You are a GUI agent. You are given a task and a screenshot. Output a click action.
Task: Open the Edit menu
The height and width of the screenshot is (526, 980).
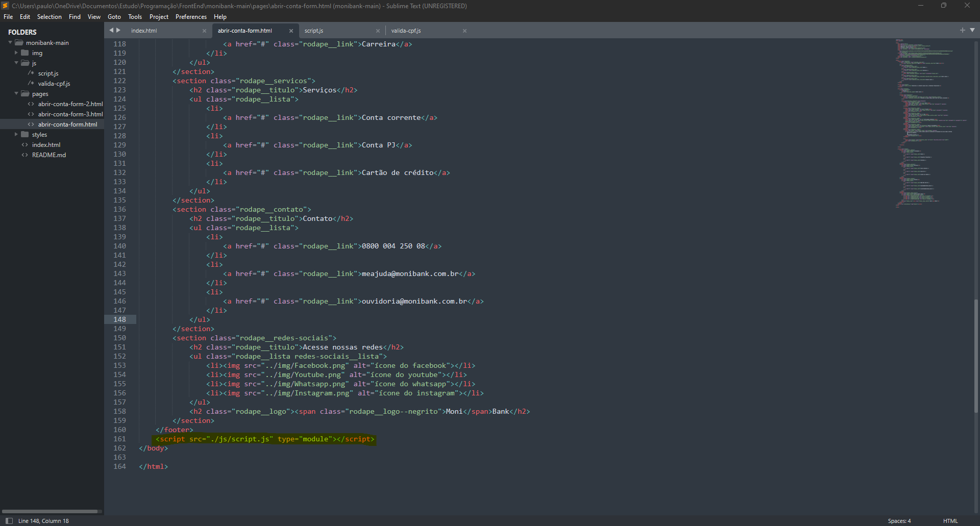click(x=25, y=17)
